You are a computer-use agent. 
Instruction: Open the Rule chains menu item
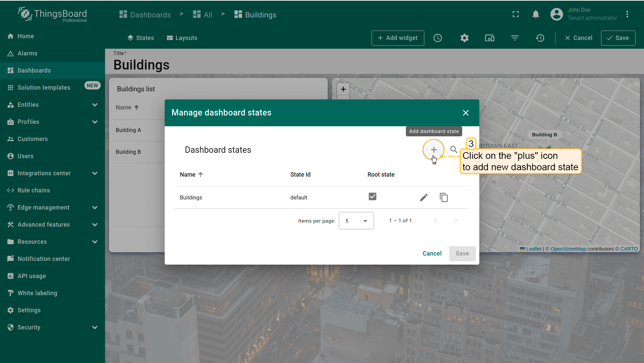point(34,190)
